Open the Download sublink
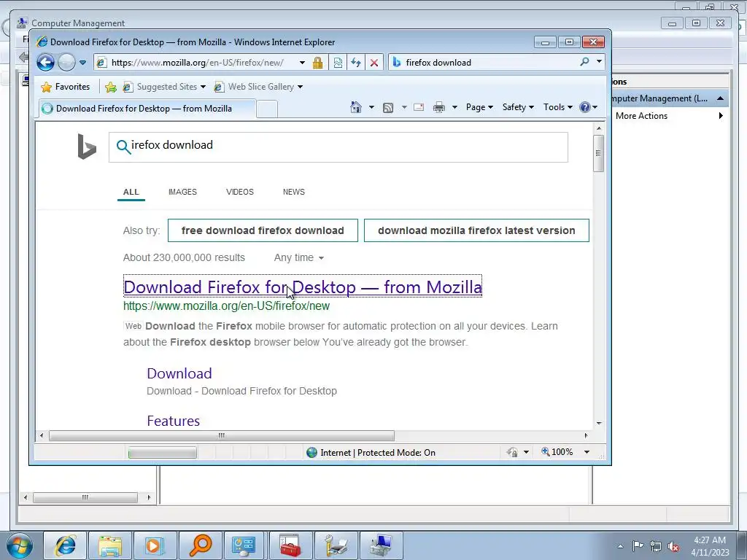 click(x=179, y=373)
